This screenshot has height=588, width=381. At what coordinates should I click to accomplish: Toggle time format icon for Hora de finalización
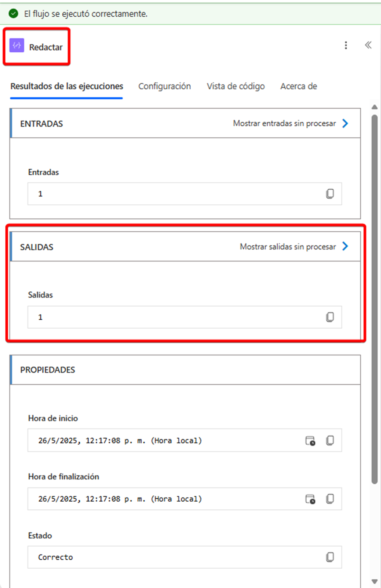pos(310,499)
